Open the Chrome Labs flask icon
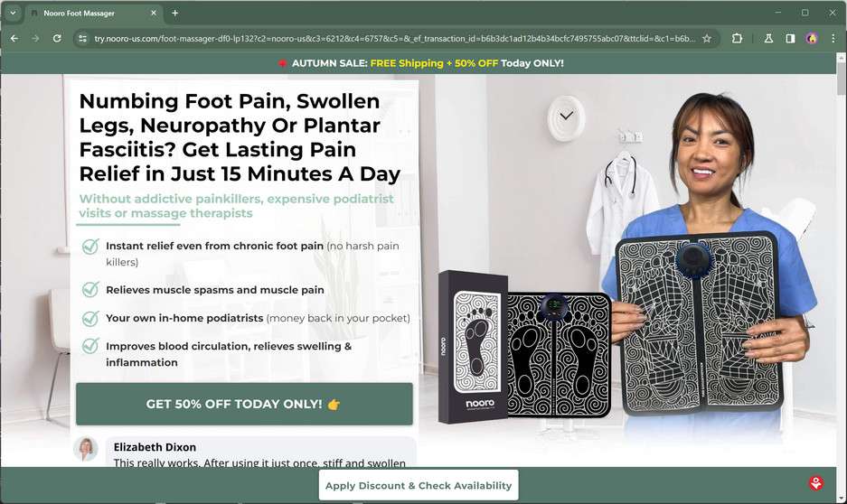847x504 pixels. [x=768, y=38]
